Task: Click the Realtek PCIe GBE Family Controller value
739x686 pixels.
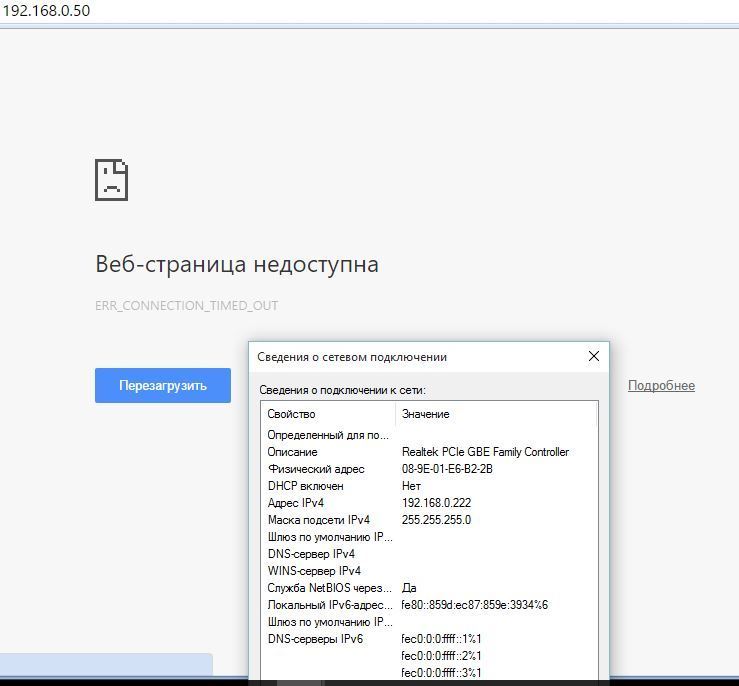Action: [485, 452]
